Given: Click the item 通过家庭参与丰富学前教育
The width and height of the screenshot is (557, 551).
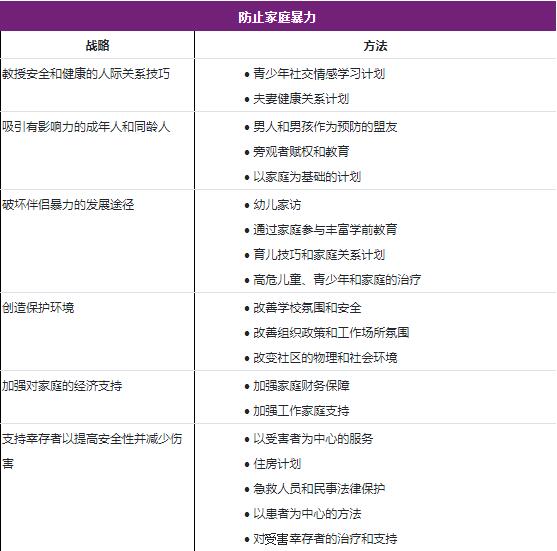Looking at the screenshot, I should pyautogui.click(x=325, y=229).
